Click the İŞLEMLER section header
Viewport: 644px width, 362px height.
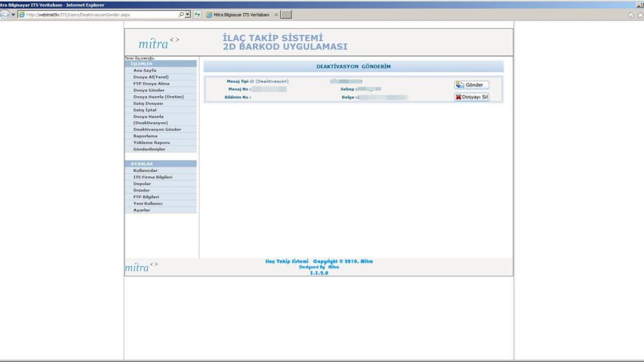161,64
